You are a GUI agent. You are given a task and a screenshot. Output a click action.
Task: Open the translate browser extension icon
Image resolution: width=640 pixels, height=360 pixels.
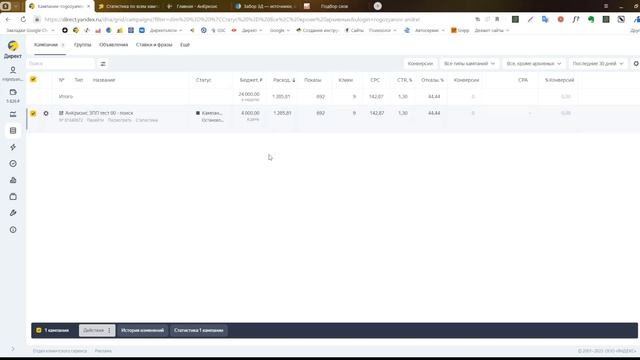(545, 19)
